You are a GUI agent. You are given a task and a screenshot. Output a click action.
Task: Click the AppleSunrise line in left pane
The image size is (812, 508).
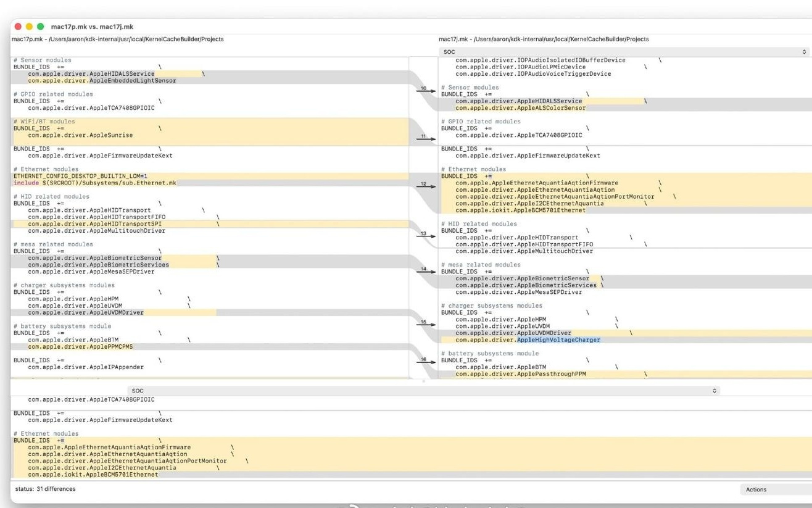pyautogui.click(x=80, y=135)
